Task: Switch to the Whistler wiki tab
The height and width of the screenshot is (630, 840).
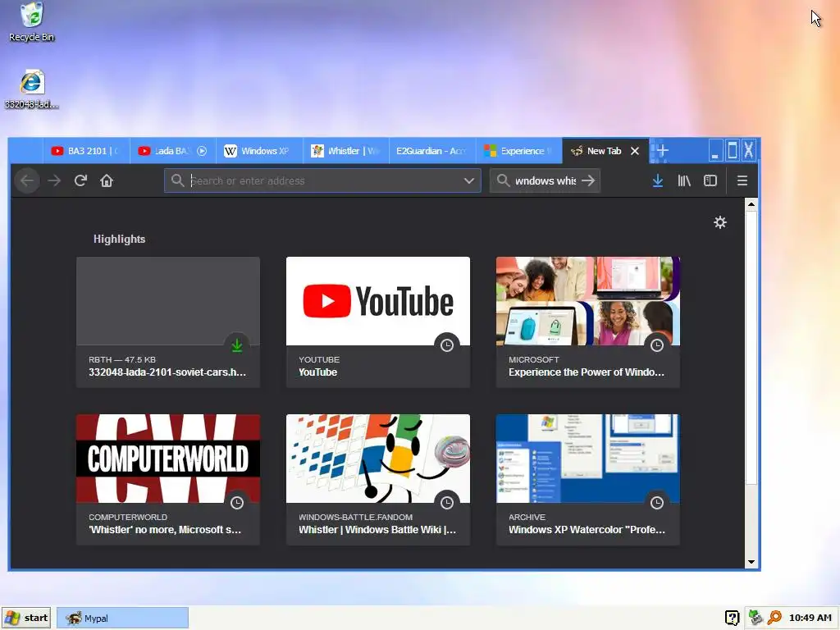Action: pyautogui.click(x=346, y=151)
